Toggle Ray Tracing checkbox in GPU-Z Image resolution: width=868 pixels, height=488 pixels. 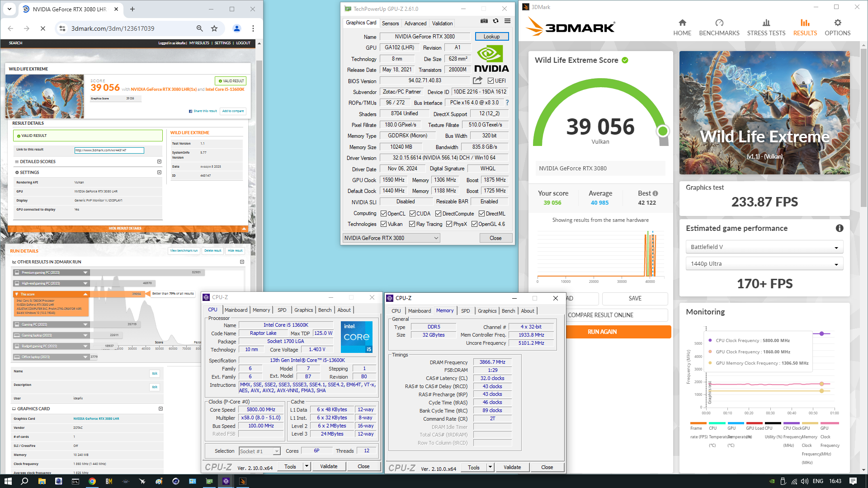coord(412,224)
